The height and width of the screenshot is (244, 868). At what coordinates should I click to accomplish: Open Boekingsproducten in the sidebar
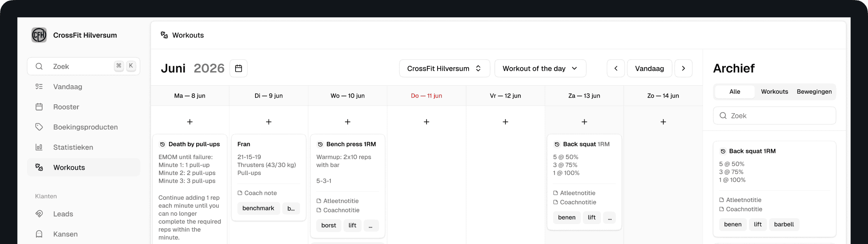84,127
